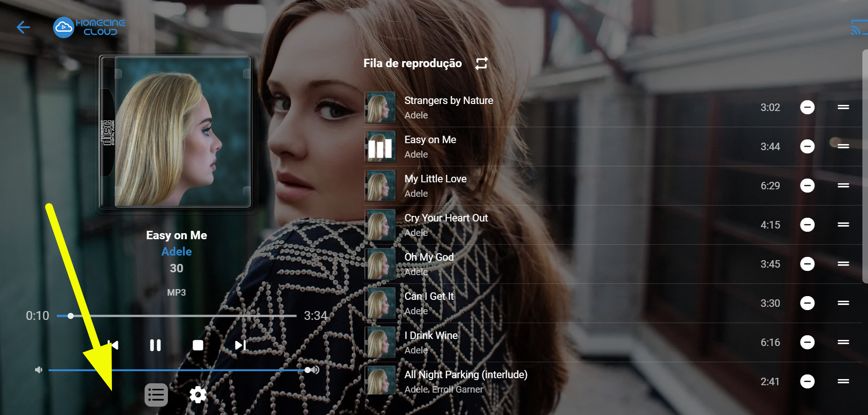Play I Drink Wine from the queue

(x=431, y=336)
